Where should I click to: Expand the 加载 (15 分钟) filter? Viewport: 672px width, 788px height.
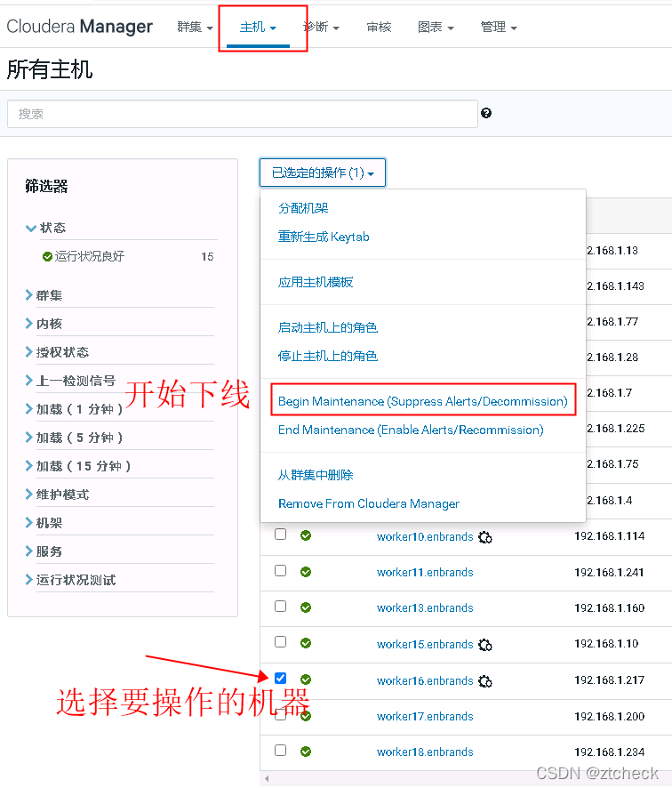click(78, 466)
